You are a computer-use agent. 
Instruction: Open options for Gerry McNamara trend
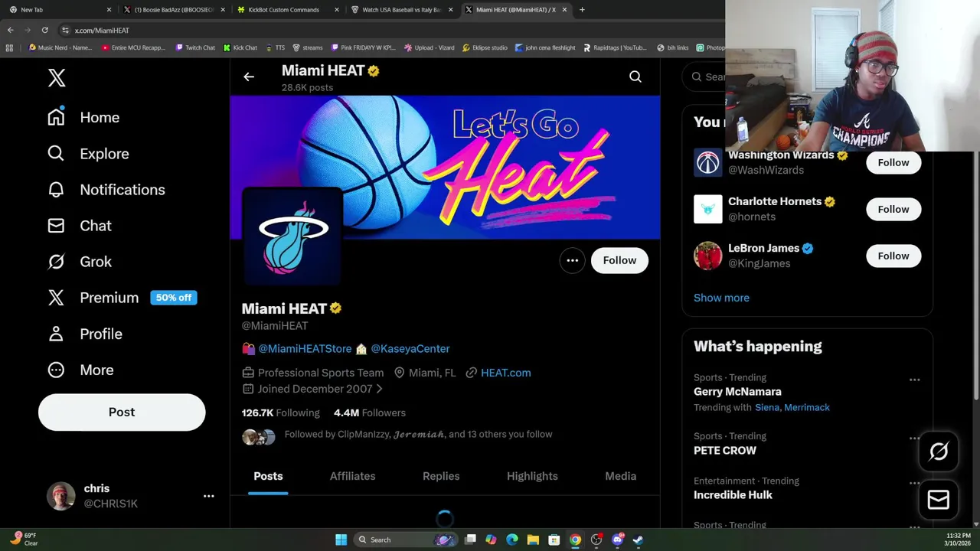[914, 380]
